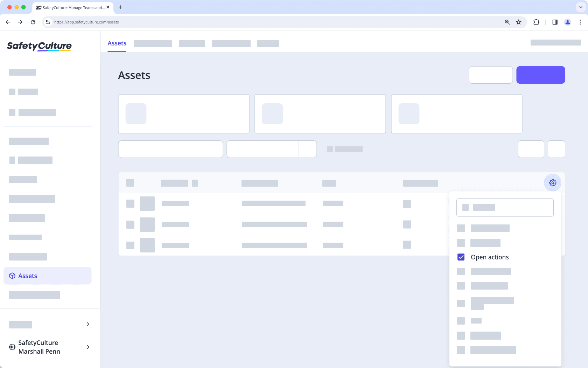Screen dimensions: 588x368
Task: Check the first checkbox in the column list
Action: (x=461, y=228)
